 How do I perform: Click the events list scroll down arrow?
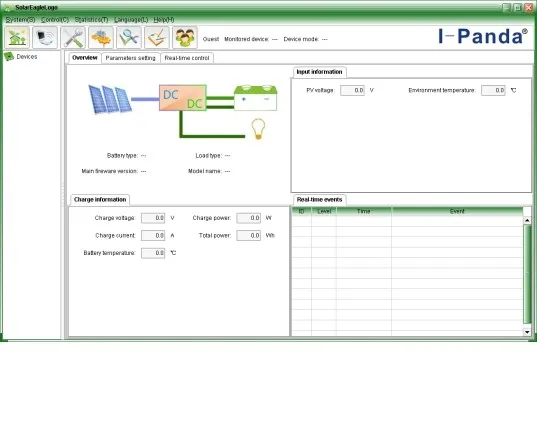click(x=527, y=332)
